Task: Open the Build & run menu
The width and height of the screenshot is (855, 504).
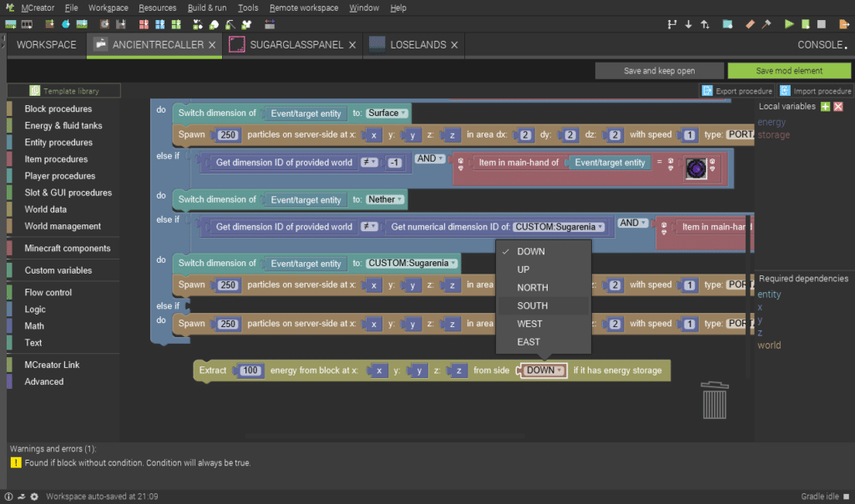Action: [x=207, y=8]
